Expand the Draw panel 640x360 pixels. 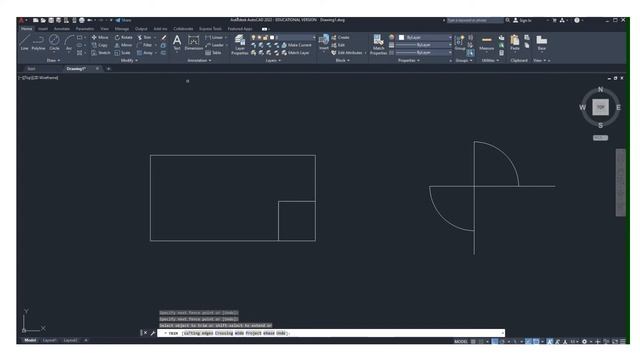tap(53, 60)
